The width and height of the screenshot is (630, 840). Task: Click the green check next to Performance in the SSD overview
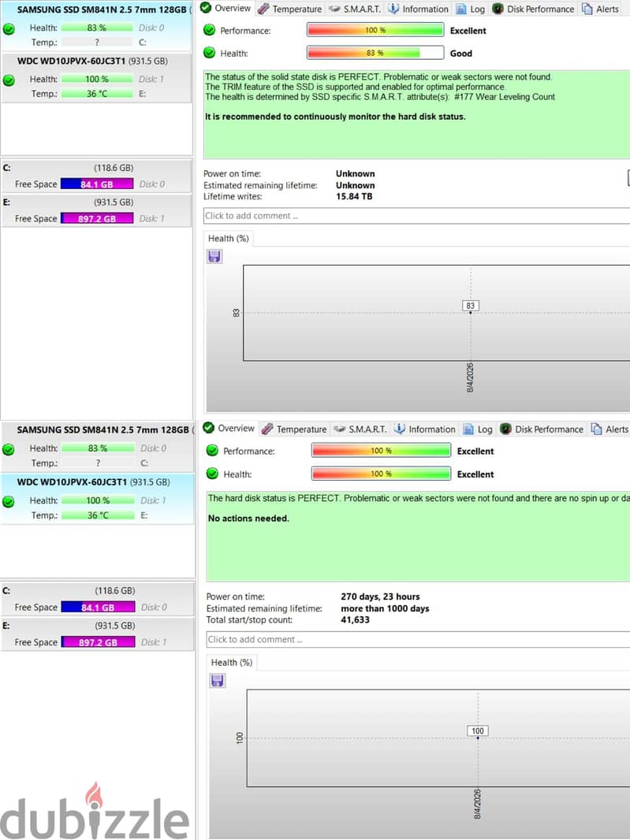[210, 30]
